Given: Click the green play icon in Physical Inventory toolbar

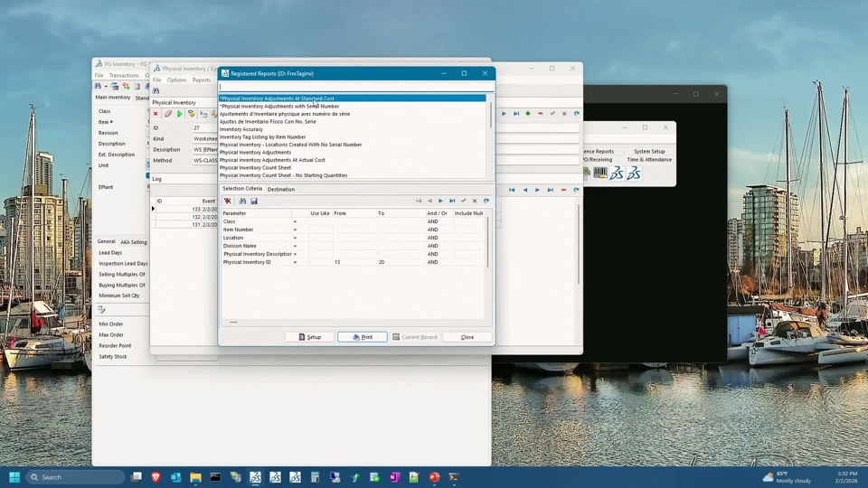Looking at the screenshot, I should pos(179,114).
